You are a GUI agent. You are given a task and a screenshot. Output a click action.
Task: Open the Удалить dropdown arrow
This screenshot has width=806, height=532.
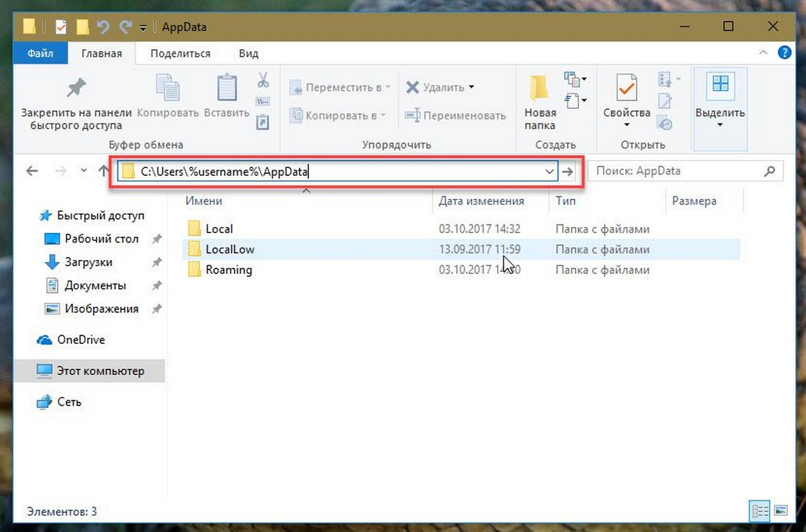(471, 87)
